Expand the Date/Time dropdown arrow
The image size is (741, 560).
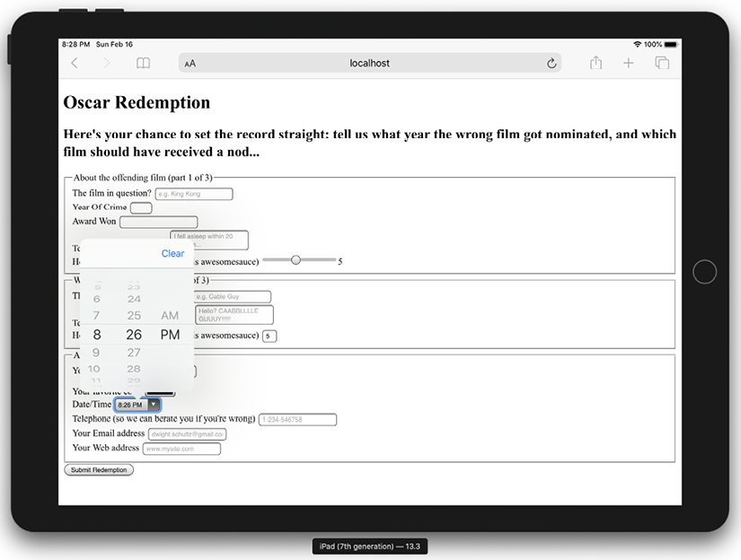click(x=154, y=405)
